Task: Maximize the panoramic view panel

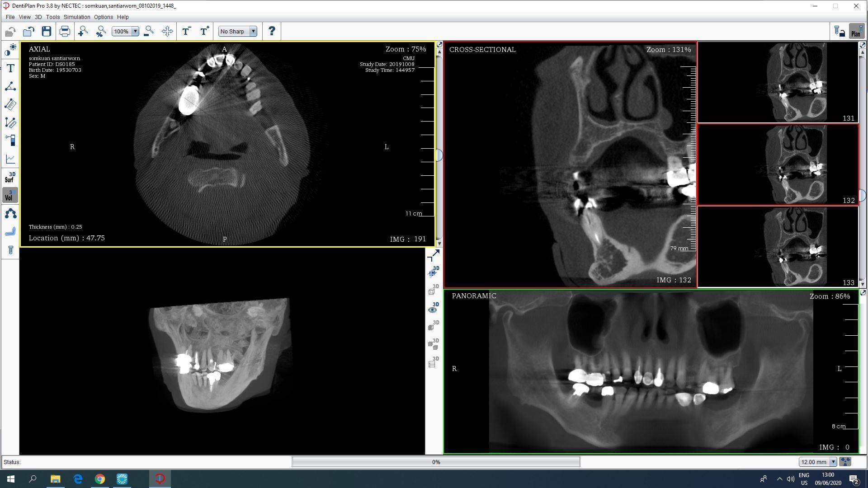Action: [863, 293]
